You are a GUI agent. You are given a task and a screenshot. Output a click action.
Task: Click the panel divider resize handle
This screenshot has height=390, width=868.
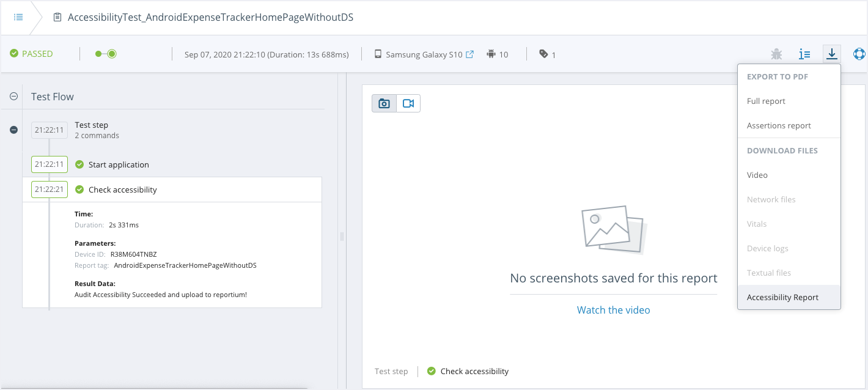pyautogui.click(x=342, y=236)
